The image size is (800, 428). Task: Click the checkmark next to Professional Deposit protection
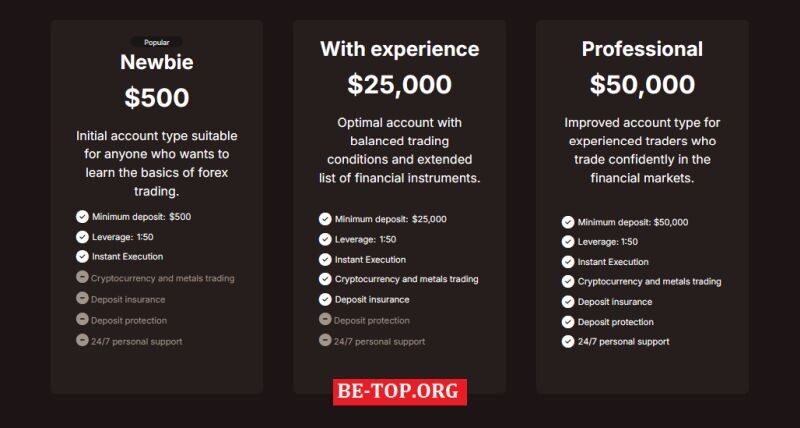tap(568, 322)
